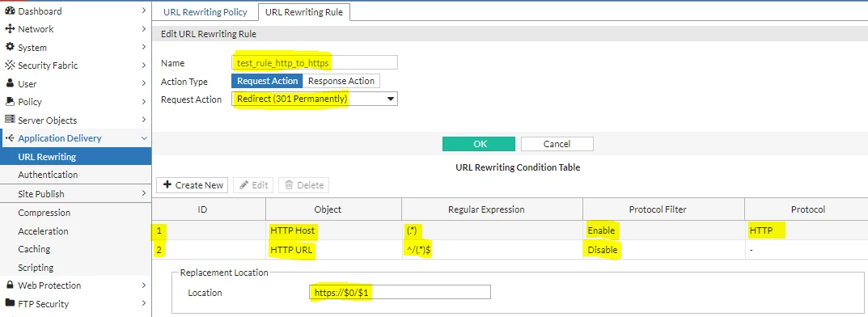This screenshot has height=317, width=868.
Task: Open the Dashboard menu item
Action: click(76, 11)
